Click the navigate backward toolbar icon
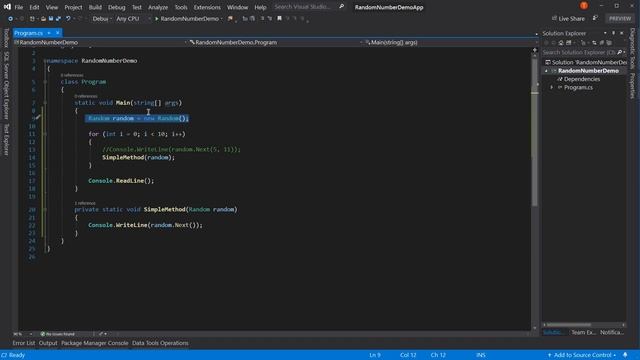This screenshot has height=360, width=640. [10, 19]
